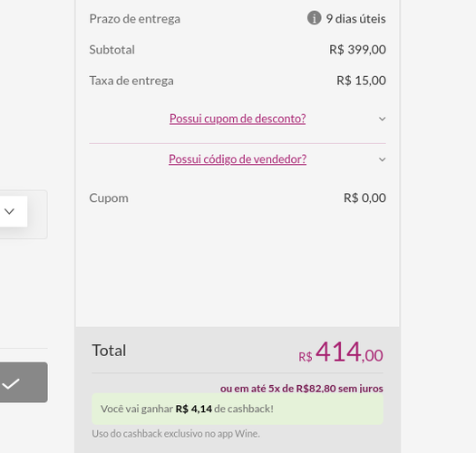This screenshot has width=476, height=453.
Task: Click the 'Prazo de entrega' label
Action: coord(135,19)
